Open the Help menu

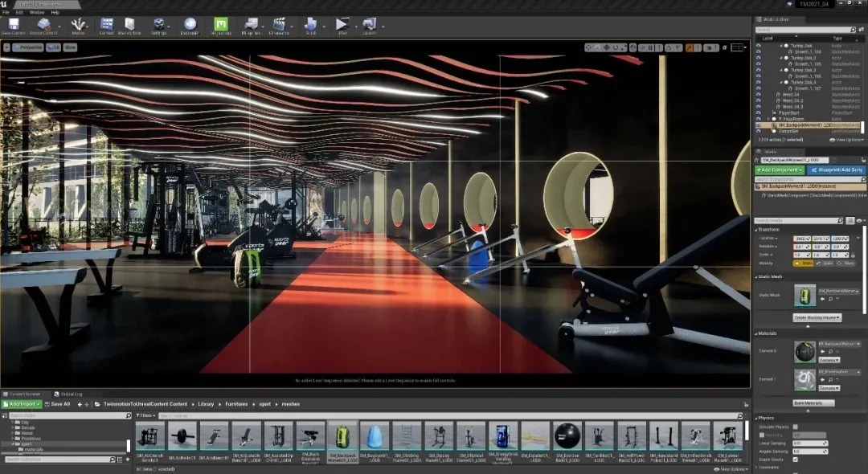(55, 12)
